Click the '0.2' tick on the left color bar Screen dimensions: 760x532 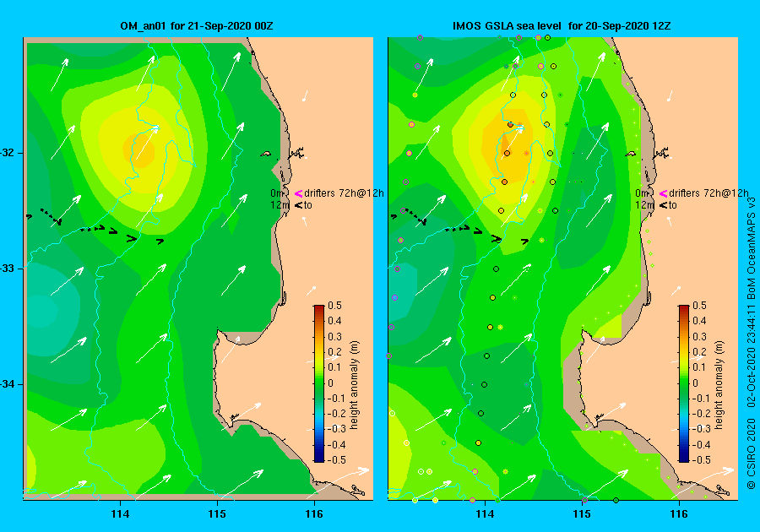click(x=335, y=352)
